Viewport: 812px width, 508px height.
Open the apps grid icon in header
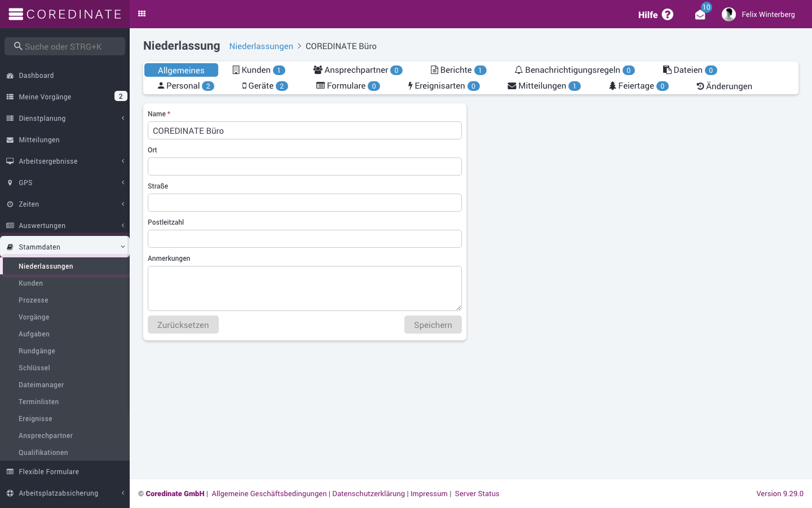(142, 14)
